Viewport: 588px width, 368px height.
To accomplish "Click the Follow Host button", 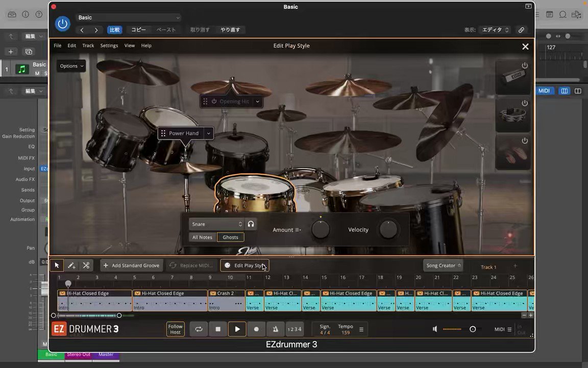I will coord(175,329).
